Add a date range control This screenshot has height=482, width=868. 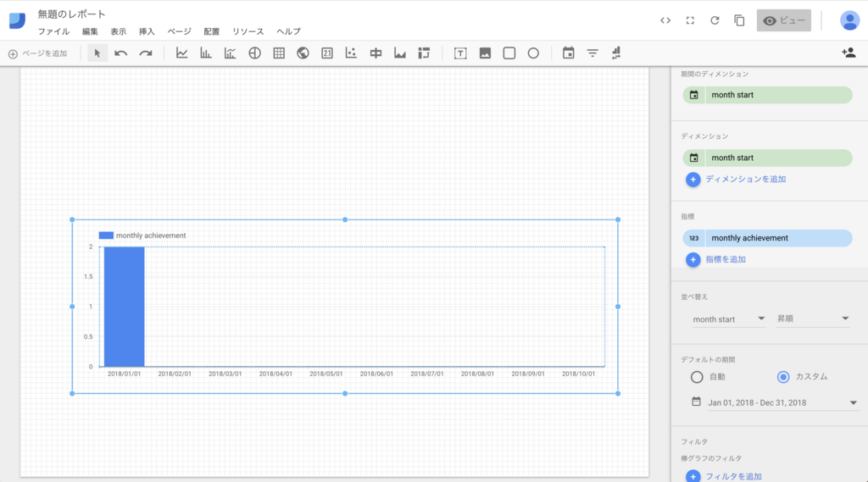coord(569,53)
